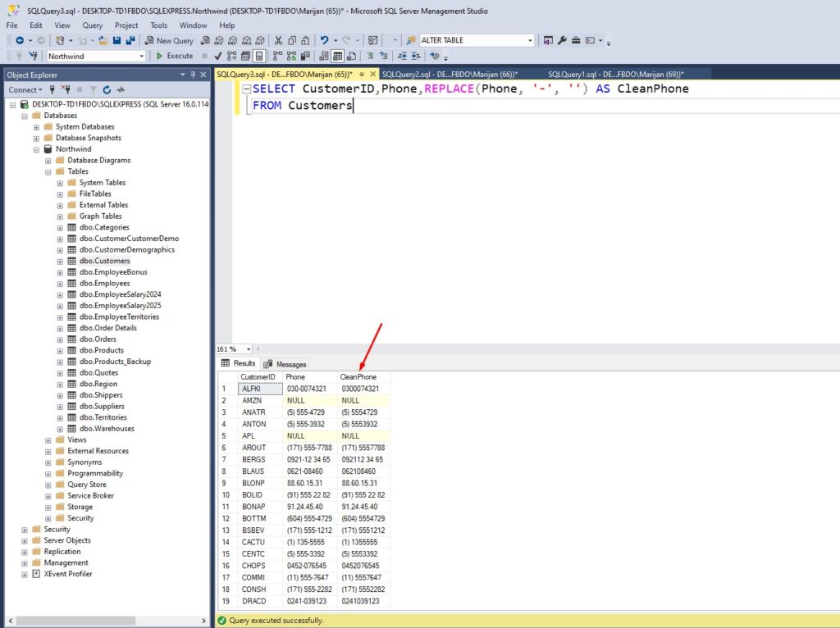840x628 pixels.
Task: Click Object Explorer refresh icon
Action: coord(107,89)
